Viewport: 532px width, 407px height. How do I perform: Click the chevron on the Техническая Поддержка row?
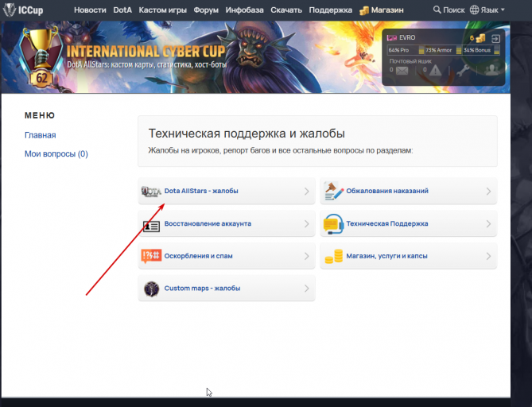click(488, 224)
